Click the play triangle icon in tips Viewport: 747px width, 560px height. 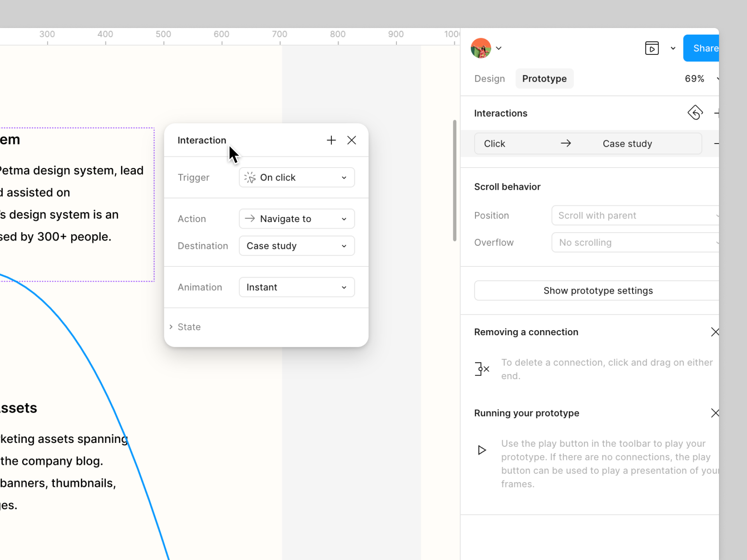point(482,450)
